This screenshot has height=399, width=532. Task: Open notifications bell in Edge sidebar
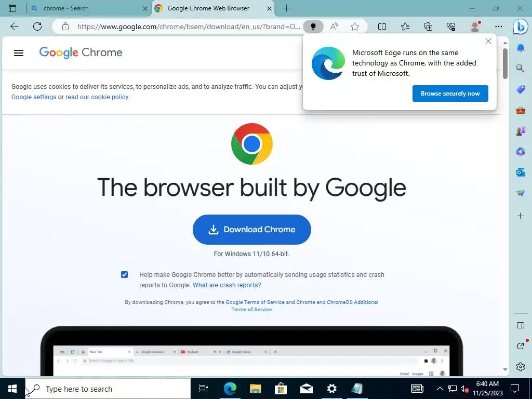pyautogui.click(x=521, y=48)
